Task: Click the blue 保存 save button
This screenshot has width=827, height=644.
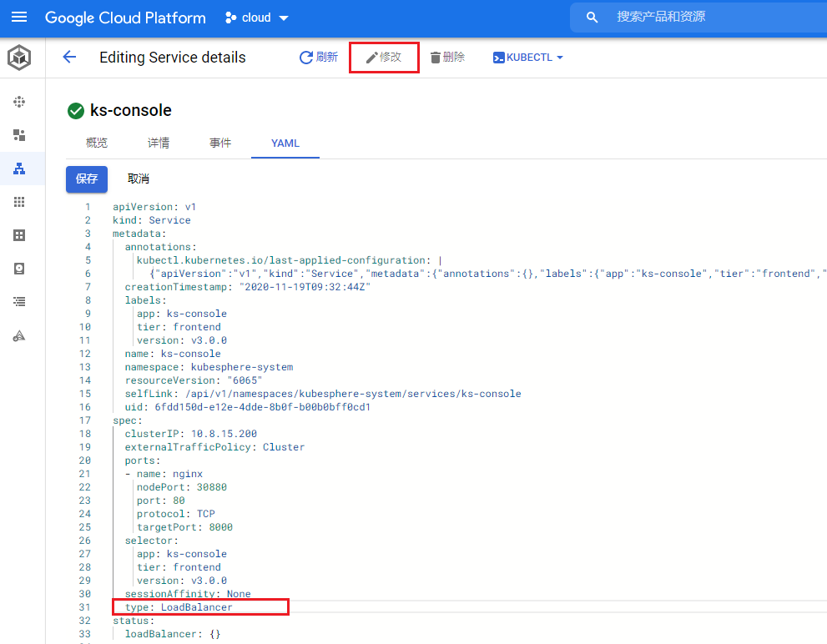Action: pos(87,179)
